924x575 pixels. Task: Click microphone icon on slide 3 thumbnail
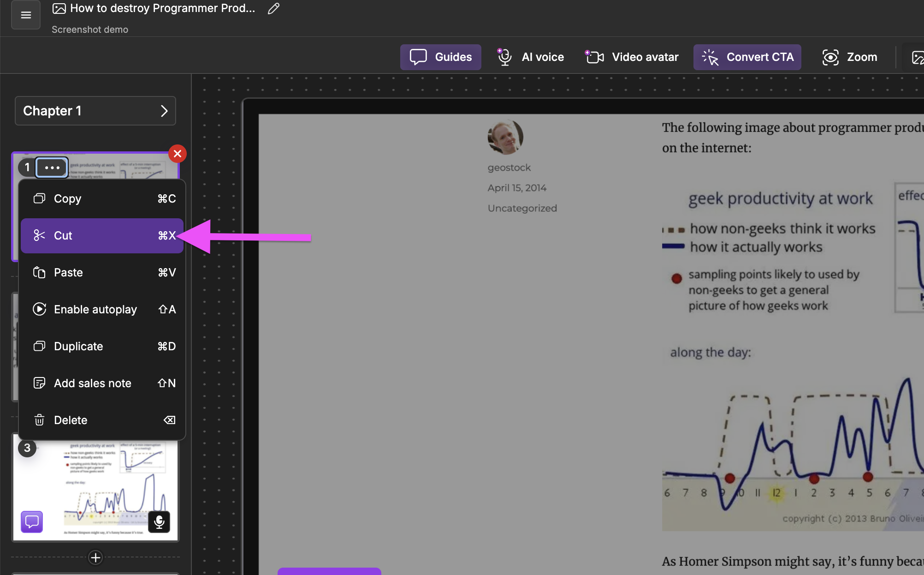tap(159, 521)
